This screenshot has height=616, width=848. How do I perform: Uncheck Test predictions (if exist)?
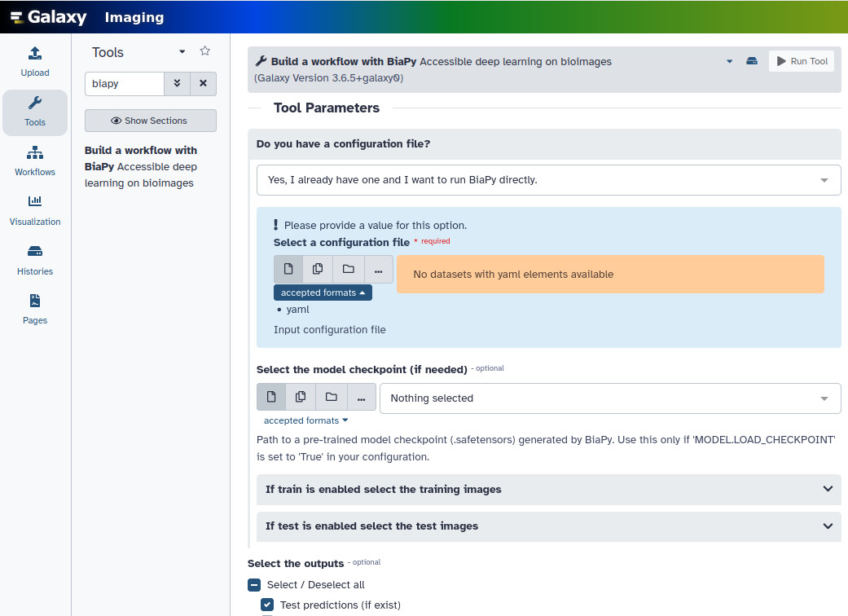click(x=267, y=605)
